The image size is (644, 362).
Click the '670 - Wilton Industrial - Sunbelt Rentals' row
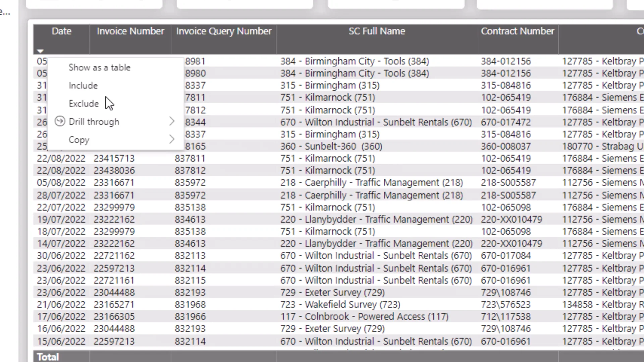pyautogui.click(x=376, y=255)
